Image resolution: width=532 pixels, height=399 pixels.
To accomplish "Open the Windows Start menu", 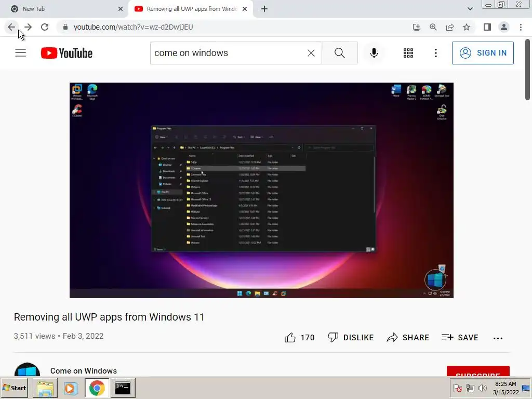I will 14,388.
